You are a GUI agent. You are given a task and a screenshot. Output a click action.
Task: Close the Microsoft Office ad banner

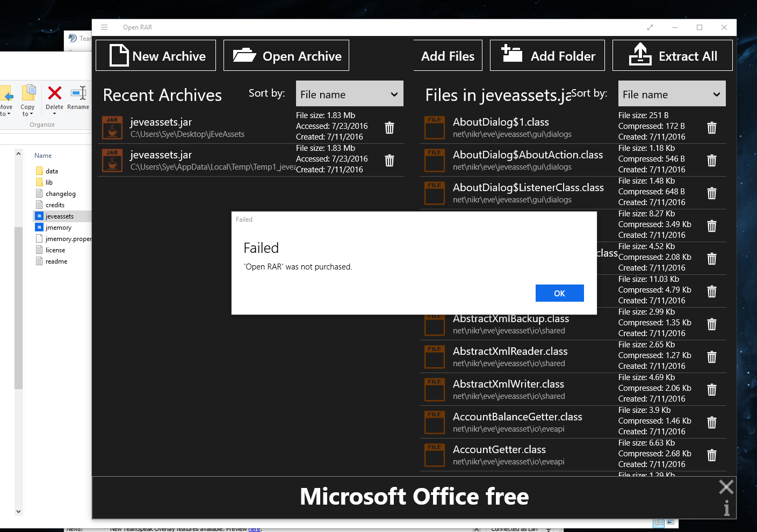(726, 487)
